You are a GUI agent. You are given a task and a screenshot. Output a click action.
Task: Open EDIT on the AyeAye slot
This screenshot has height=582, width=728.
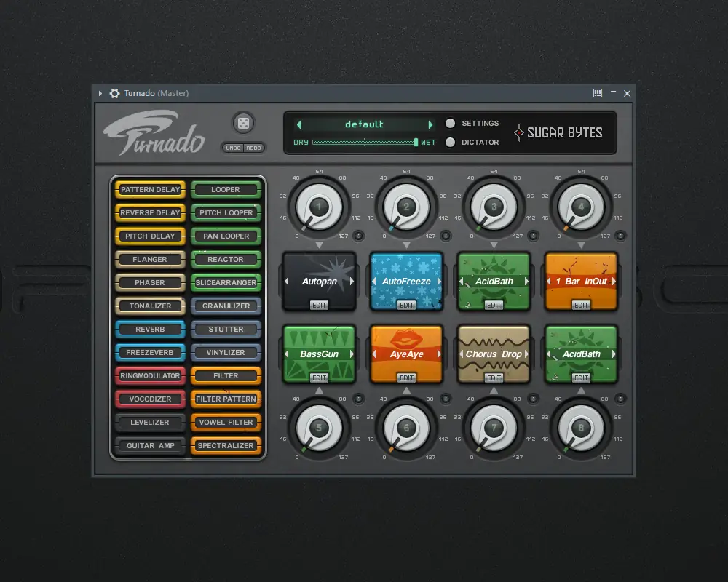coord(407,378)
